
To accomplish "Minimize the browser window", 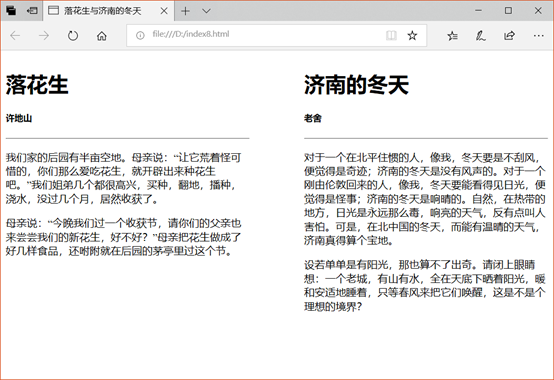I will click(x=478, y=11).
